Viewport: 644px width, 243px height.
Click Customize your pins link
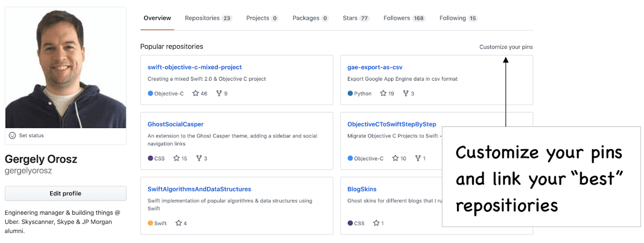506,47
